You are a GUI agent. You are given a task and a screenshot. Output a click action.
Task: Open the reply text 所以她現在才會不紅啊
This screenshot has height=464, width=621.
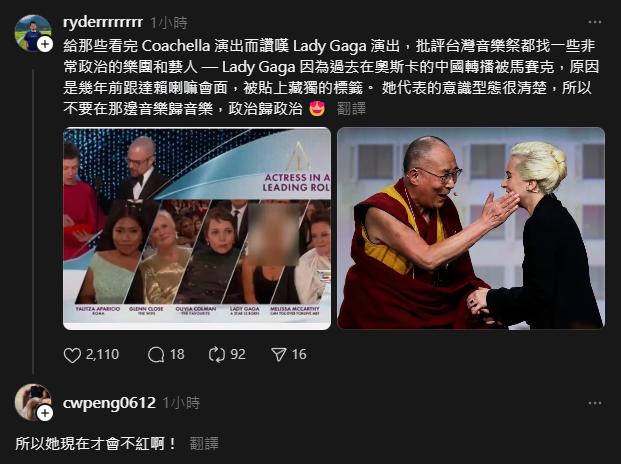[95, 443]
